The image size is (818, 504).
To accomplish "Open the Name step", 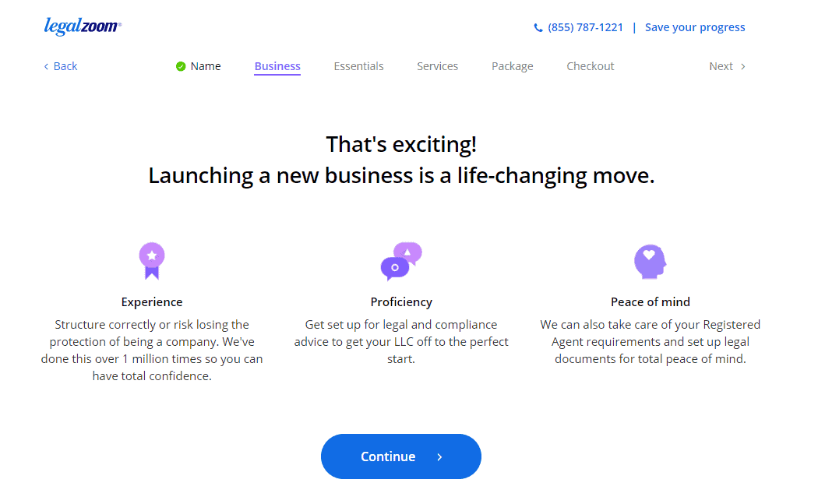I will [206, 66].
